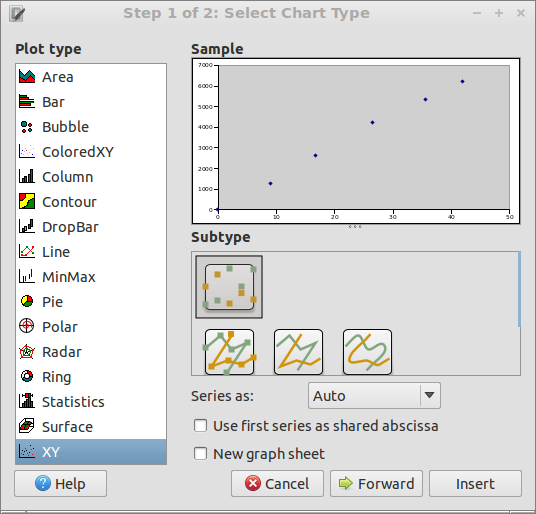This screenshot has width=536, height=514.
Task: Cancel the chart dialog
Action: point(277,484)
